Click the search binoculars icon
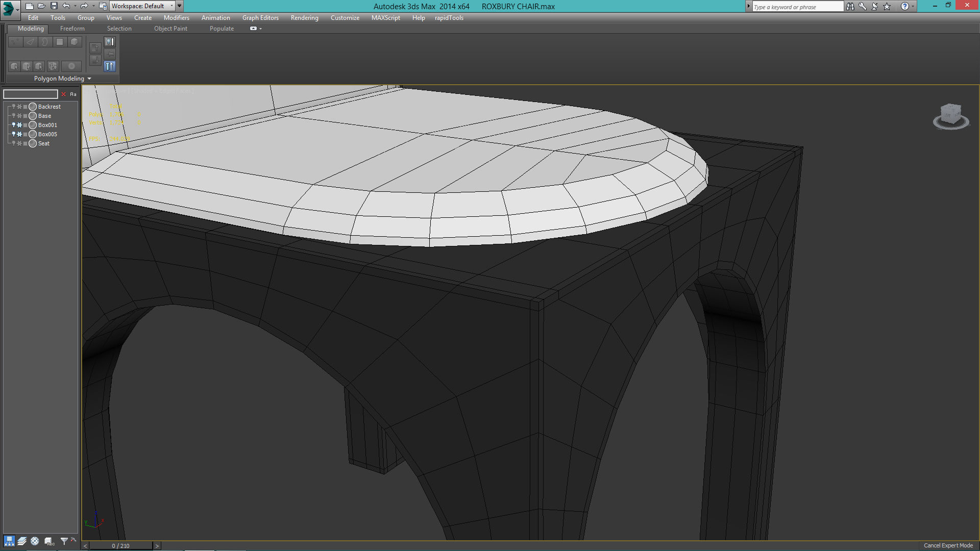Image resolution: width=980 pixels, height=551 pixels. tap(850, 6)
